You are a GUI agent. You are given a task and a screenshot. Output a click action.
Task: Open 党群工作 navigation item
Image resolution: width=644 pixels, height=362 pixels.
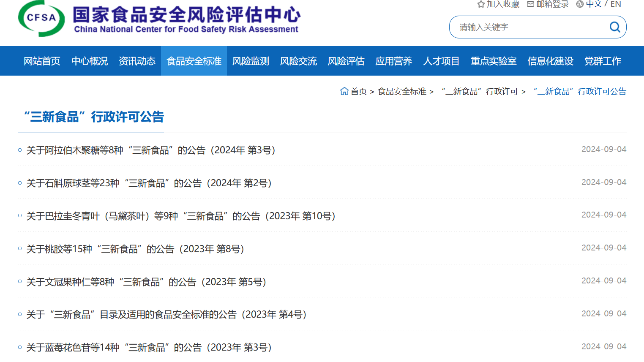click(602, 61)
